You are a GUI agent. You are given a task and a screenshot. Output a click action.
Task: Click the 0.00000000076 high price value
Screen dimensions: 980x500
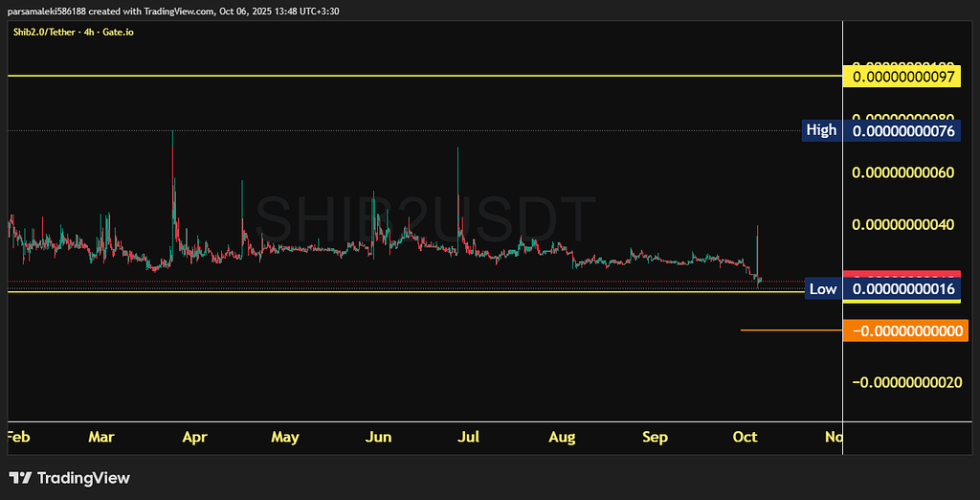[903, 131]
